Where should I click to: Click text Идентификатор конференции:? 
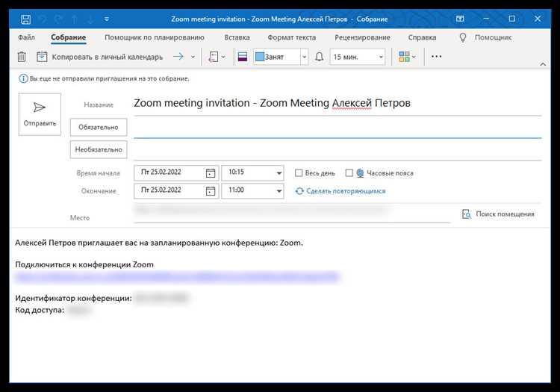(x=74, y=298)
